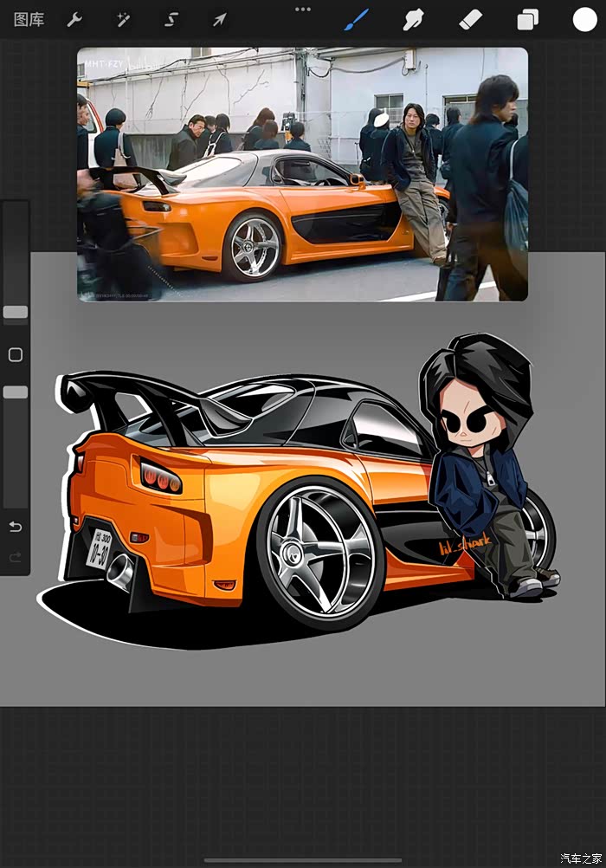Open the white color picker circle
Viewport: 606px width, 868px height.
click(x=584, y=20)
